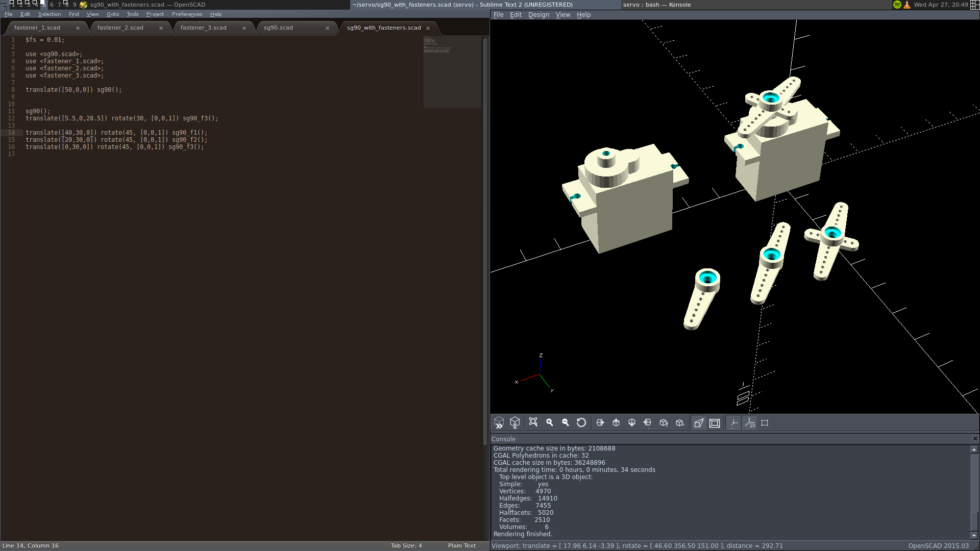Toggle Show Scale Markers button
Image resolution: width=980 pixels, height=551 pixels.
[750, 423]
